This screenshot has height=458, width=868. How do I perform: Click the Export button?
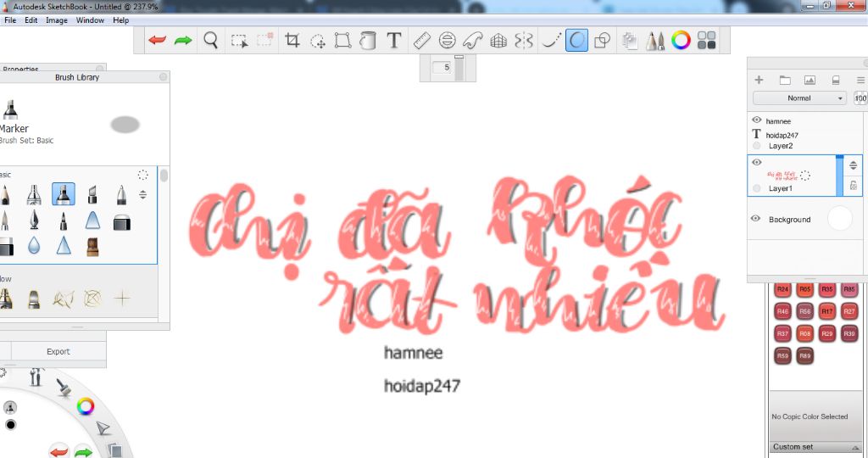coord(58,351)
